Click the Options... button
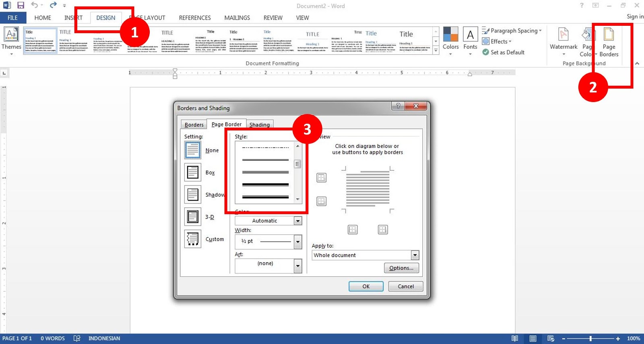This screenshot has width=644, height=344. (401, 268)
